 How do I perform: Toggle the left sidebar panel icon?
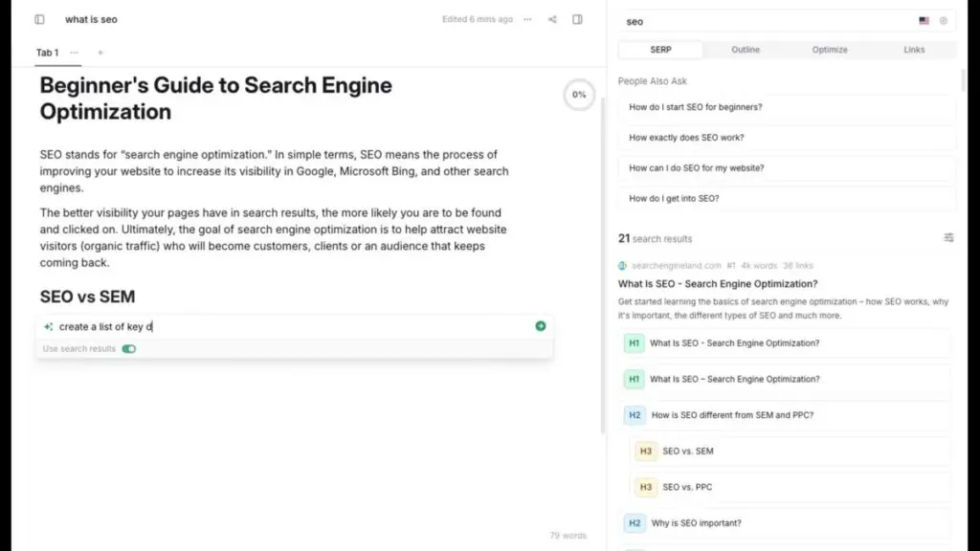(39, 19)
